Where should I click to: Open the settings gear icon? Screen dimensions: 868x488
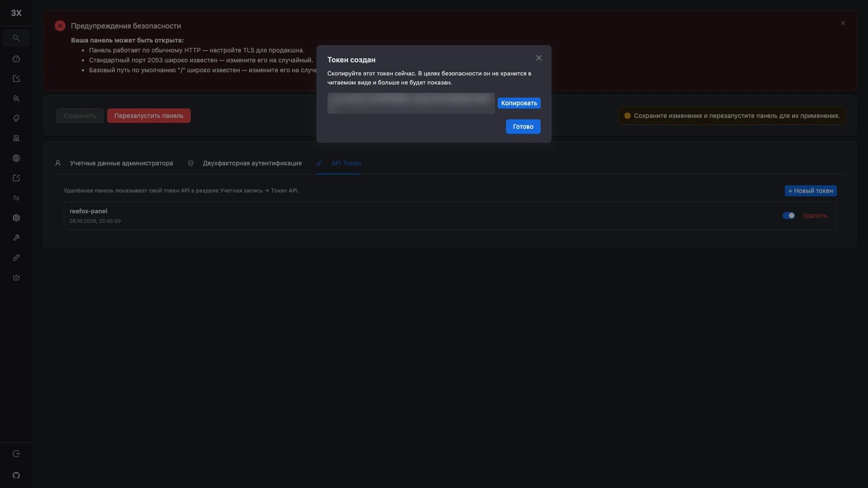pyautogui.click(x=16, y=218)
